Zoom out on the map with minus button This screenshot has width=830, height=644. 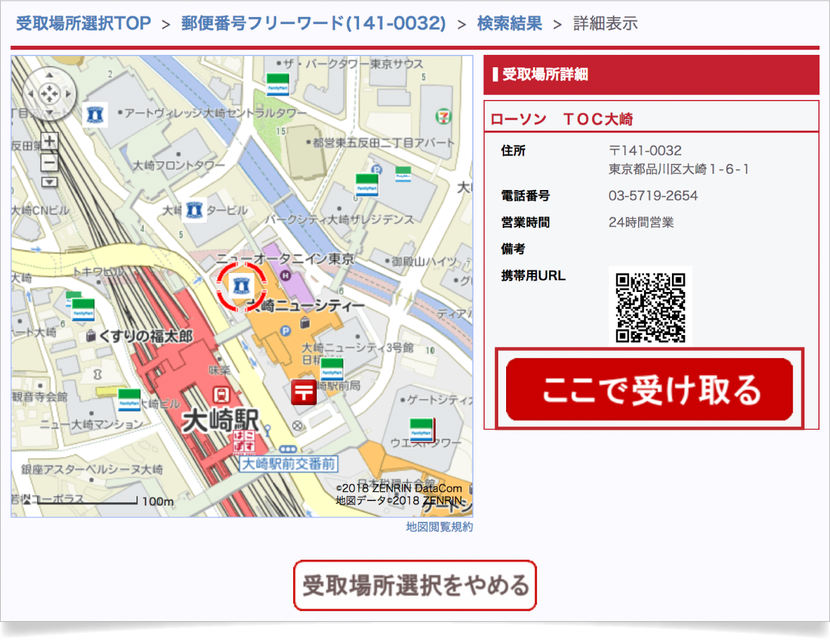tap(50, 161)
